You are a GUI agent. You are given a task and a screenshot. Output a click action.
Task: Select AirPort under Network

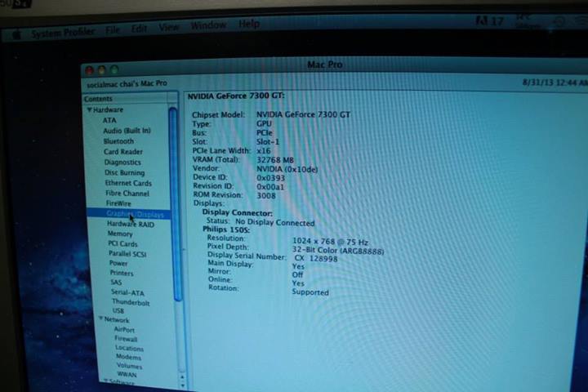124,329
